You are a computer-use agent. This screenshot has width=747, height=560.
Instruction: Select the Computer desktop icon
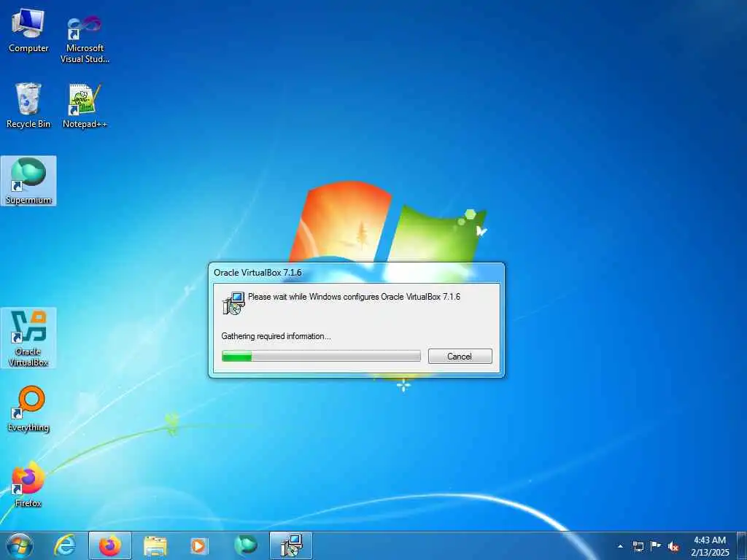pyautogui.click(x=28, y=31)
